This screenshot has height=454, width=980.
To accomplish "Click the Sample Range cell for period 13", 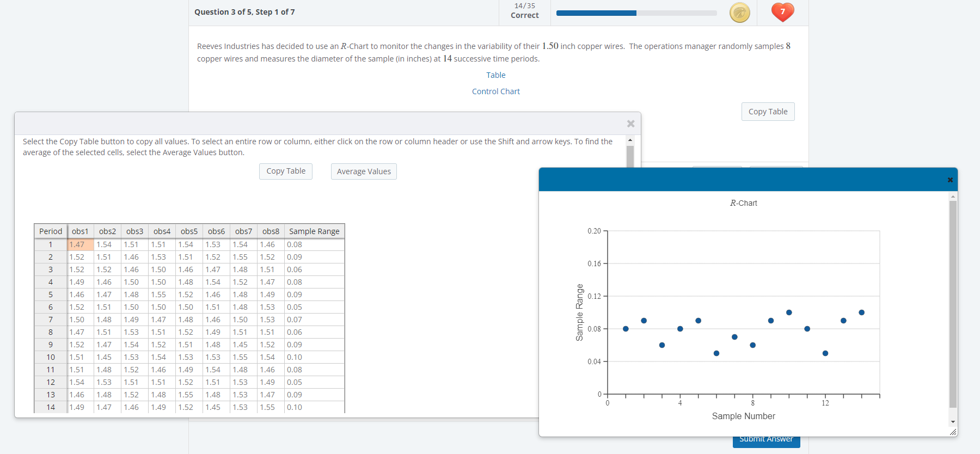I will coord(314,395).
